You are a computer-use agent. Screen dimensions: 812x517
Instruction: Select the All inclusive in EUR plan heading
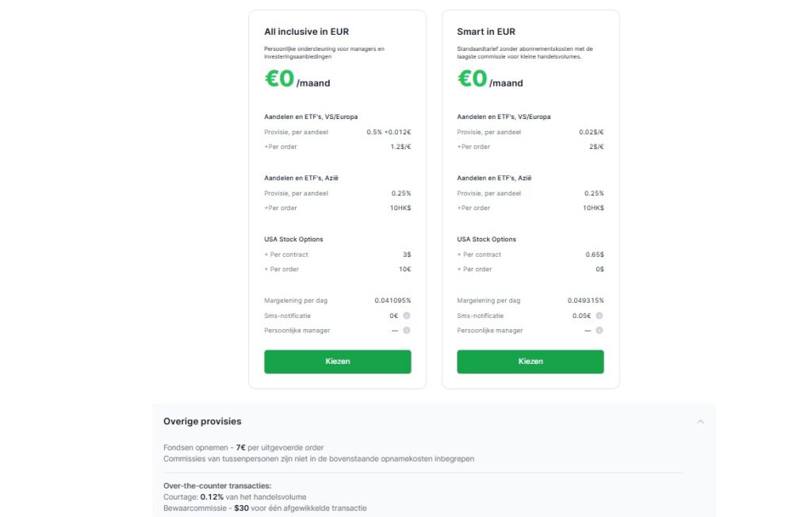[x=308, y=31]
